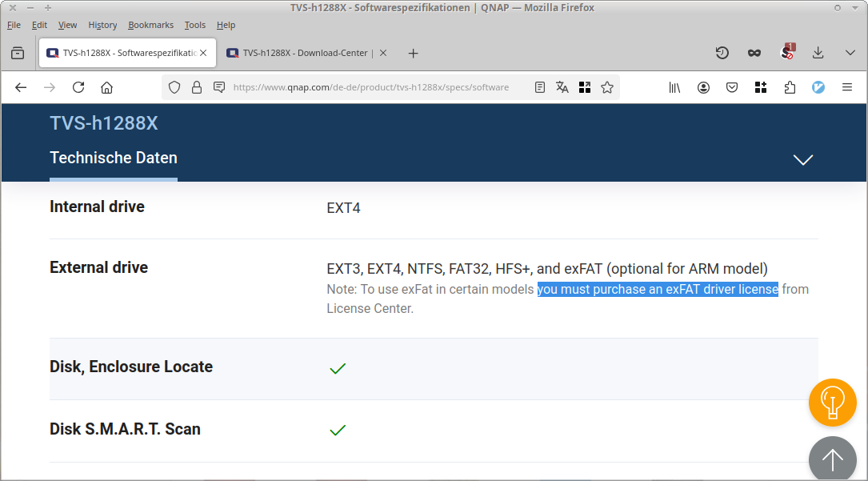
Task: Show tracking protection shield info
Action: 174,87
